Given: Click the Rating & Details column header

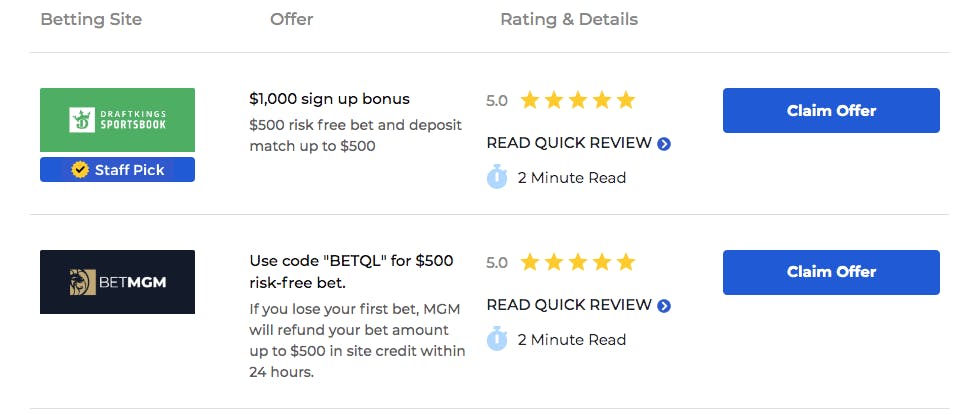Looking at the screenshot, I should (x=569, y=19).
